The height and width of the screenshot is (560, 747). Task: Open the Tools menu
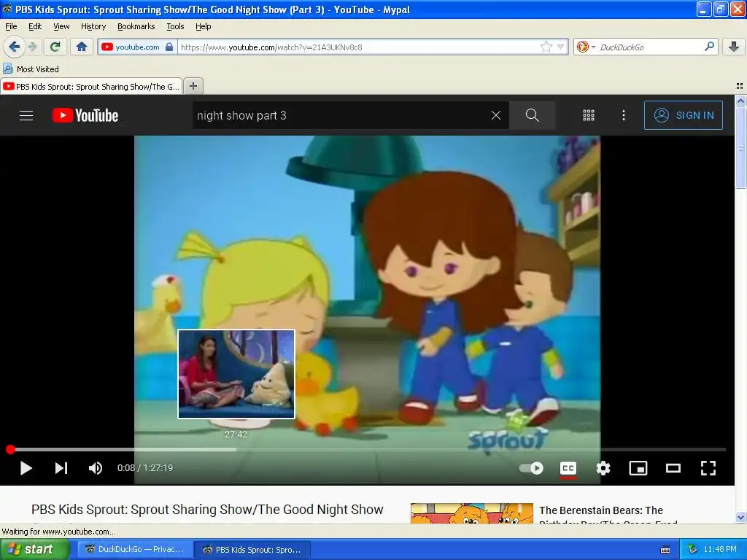point(175,26)
